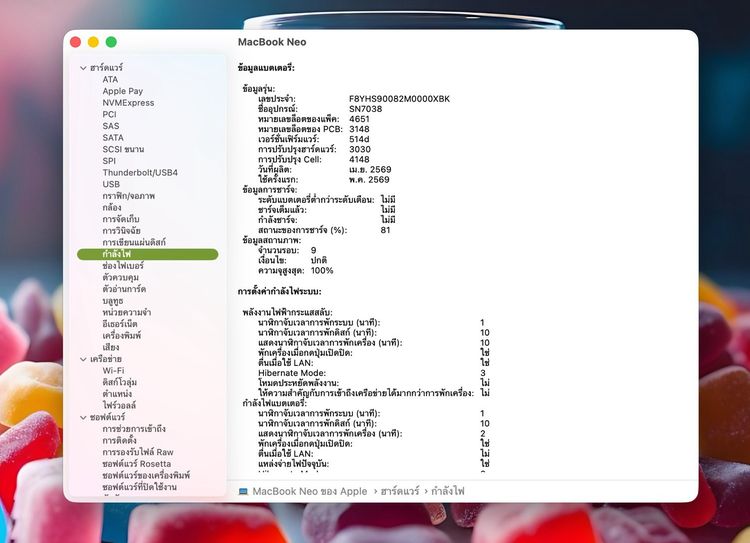Viewport: 750px width, 543px height.
Task: Select เสียง in the sidebar
Action: 110,347
